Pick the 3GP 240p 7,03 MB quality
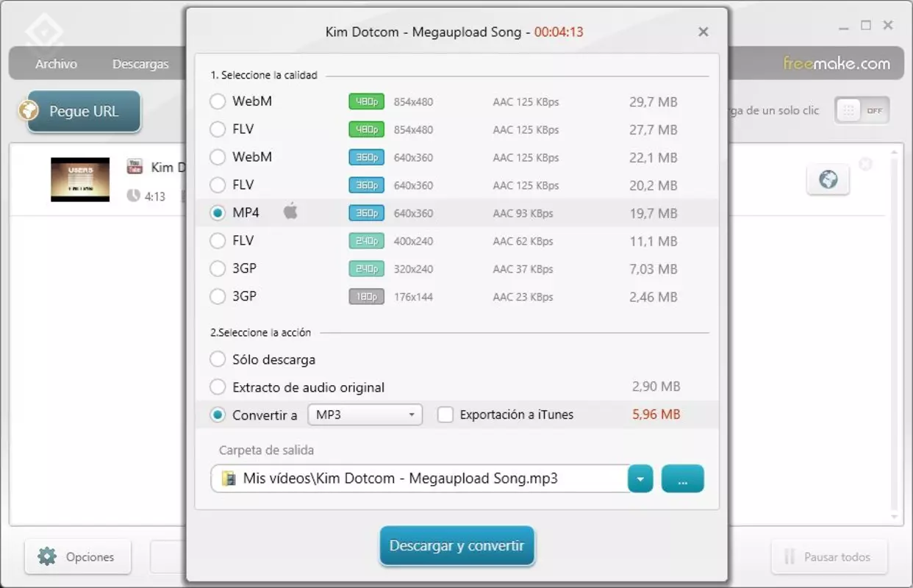This screenshot has width=913, height=588. point(218,268)
